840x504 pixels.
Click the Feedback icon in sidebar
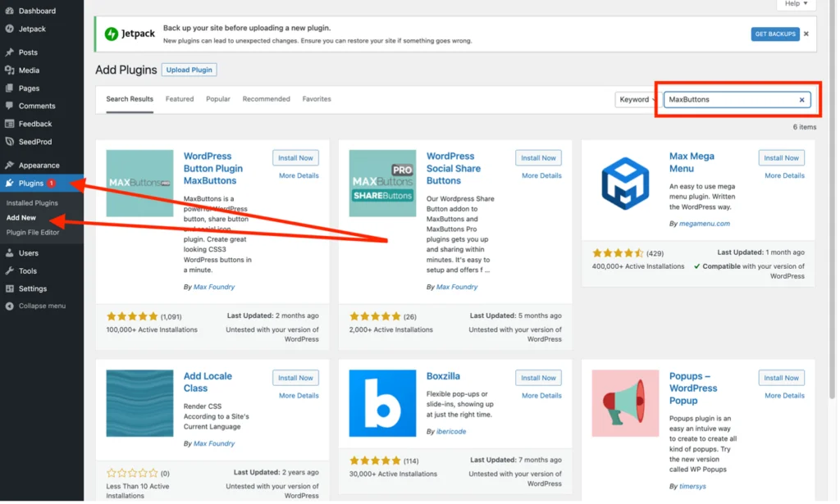(x=10, y=124)
